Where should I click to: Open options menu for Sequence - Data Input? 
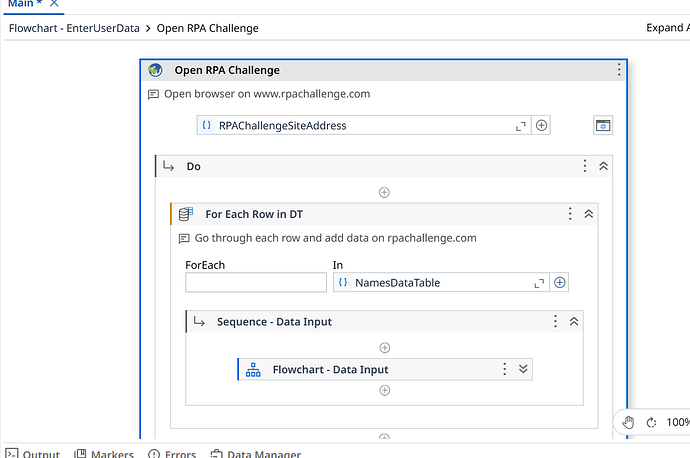click(555, 321)
